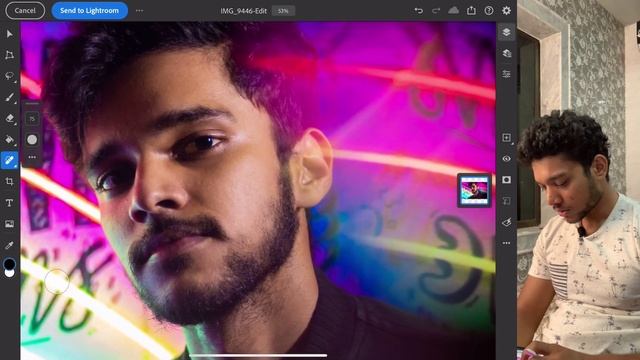The height and width of the screenshot is (360, 640).
Task: Adjust brush size value 75
Action: [x=32, y=119]
